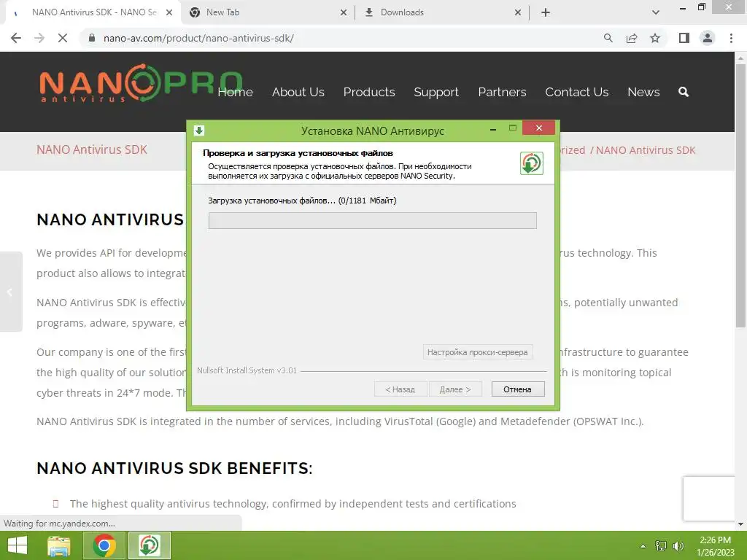
Task: Open the Partners menu item
Action: click(x=502, y=92)
